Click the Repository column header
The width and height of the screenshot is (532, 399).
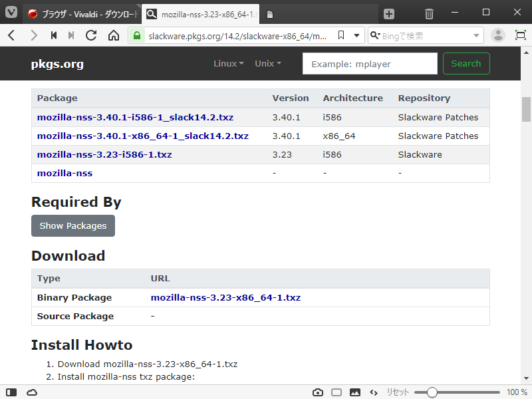click(x=424, y=98)
